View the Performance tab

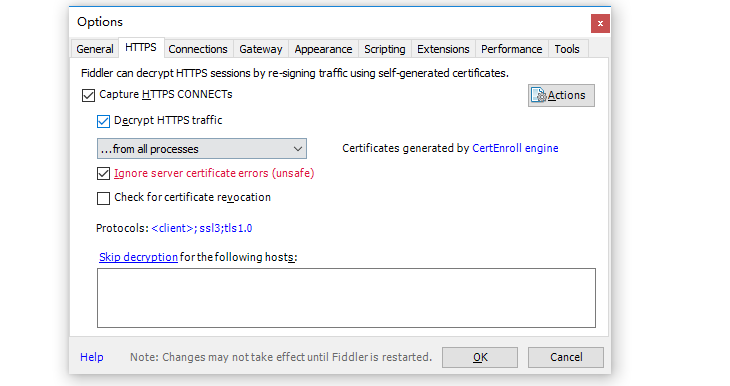(x=512, y=49)
